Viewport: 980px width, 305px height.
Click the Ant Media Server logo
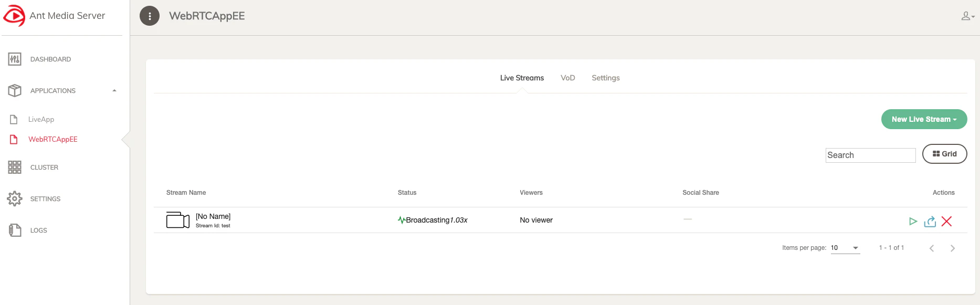[x=14, y=16]
